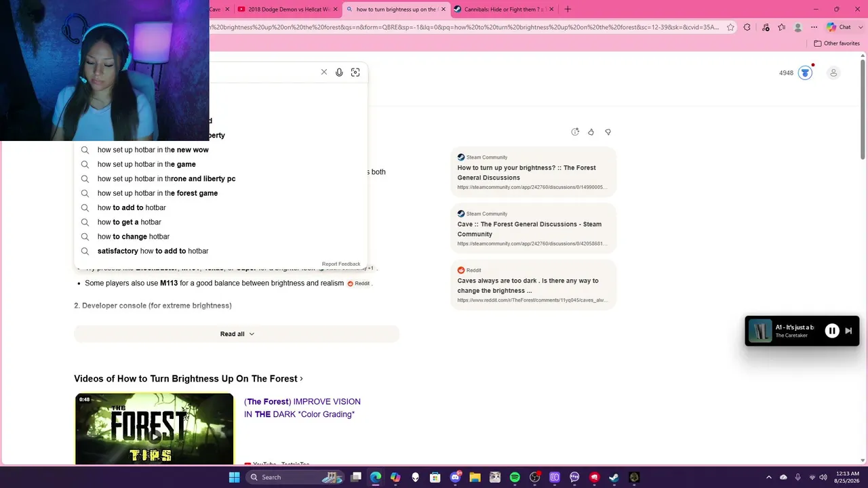Skip to next track in media popup
The image size is (868, 488).
click(x=848, y=331)
